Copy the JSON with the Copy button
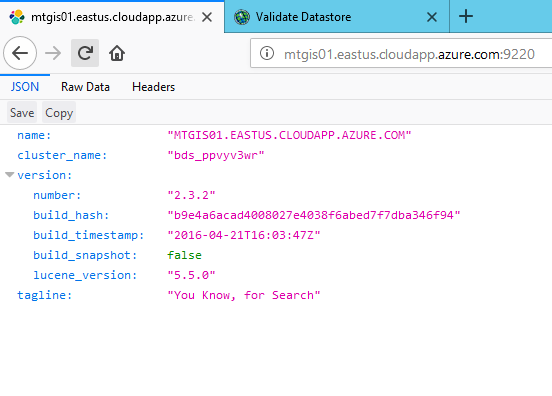This screenshot has width=552, height=396. (x=59, y=113)
